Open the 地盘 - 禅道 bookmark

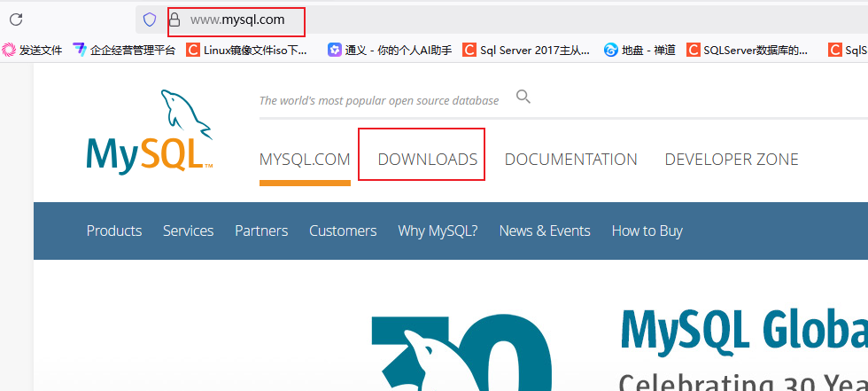[639, 51]
